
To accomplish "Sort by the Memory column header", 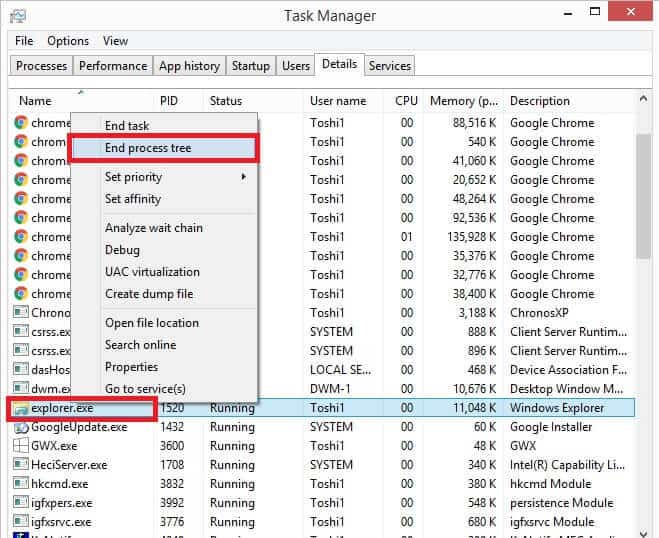I will tap(463, 101).
